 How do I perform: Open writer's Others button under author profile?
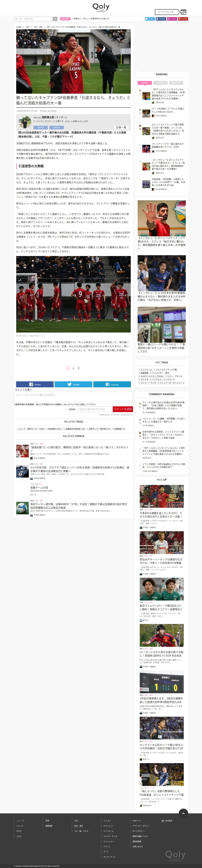click(57, 127)
